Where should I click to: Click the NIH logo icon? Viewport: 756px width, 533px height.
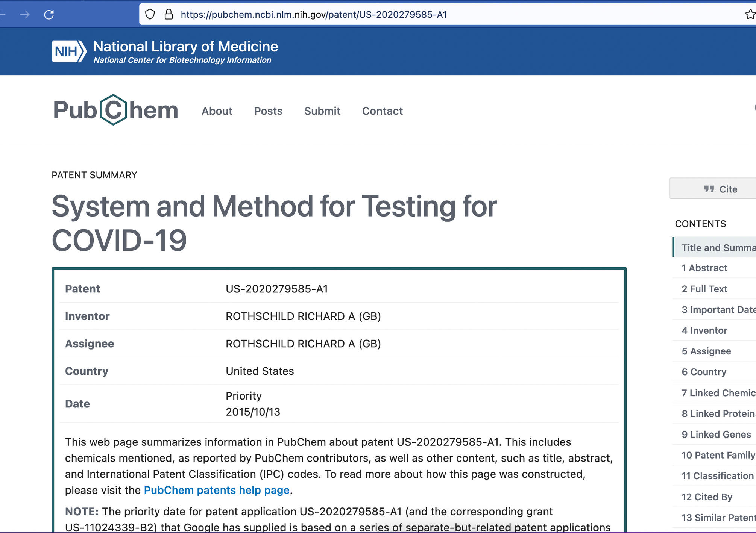69,51
